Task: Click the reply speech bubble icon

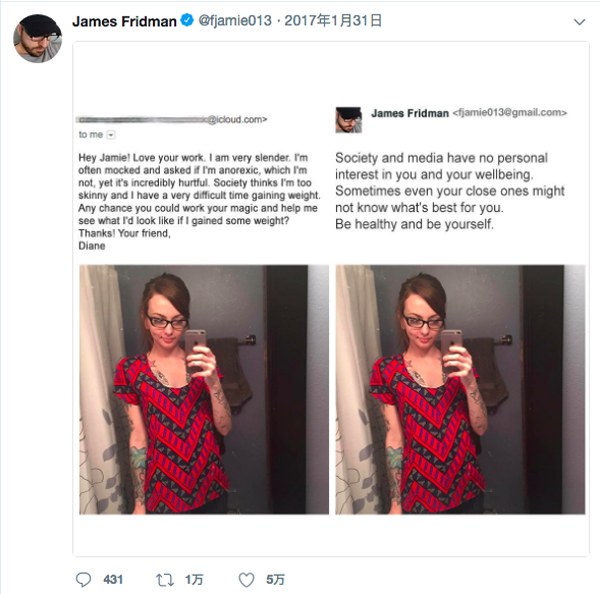Action: pyautogui.click(x=83, y=579)
